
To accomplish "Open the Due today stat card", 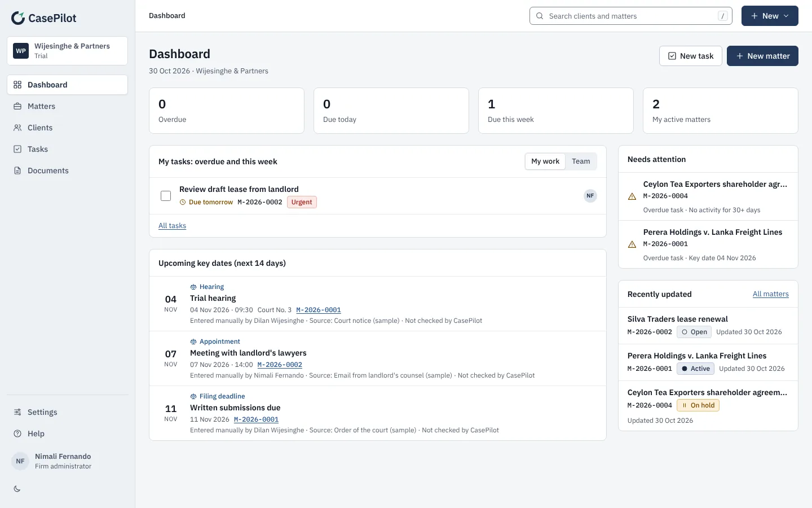I will [391, 111].
